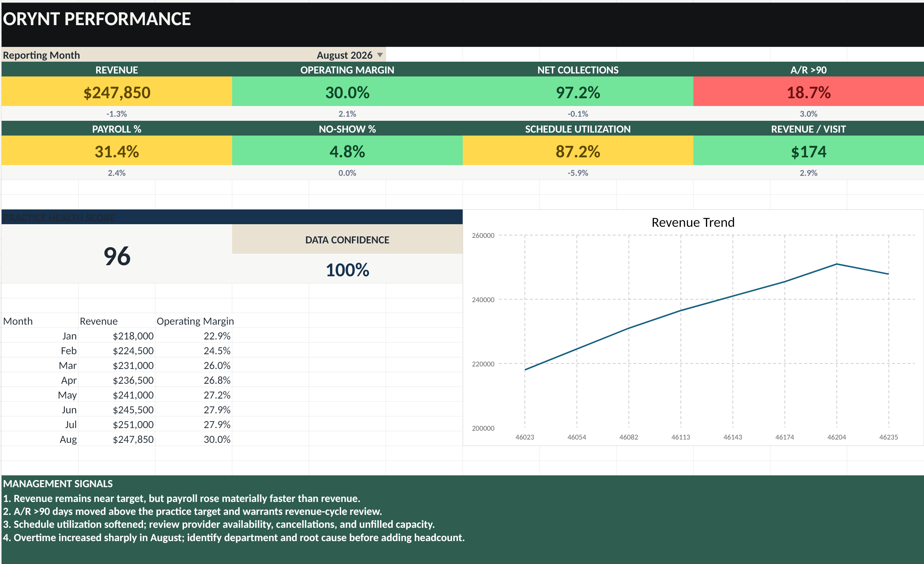Select the 4.8% no-show KPI value
The height and width of the screenshot is (564, 924).
347,151
